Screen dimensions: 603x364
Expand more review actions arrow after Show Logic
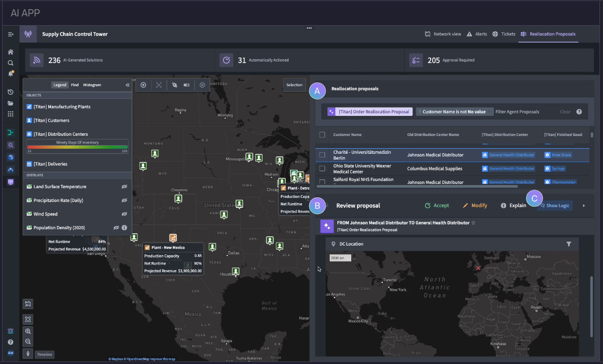pyautogui.click(x=584, y=206)
